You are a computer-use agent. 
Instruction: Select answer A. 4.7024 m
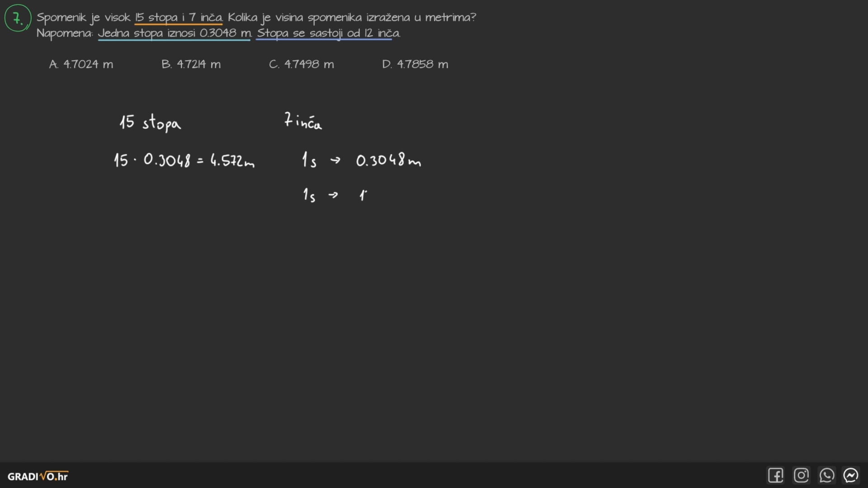pyautogui.click(x=81, y=64)
